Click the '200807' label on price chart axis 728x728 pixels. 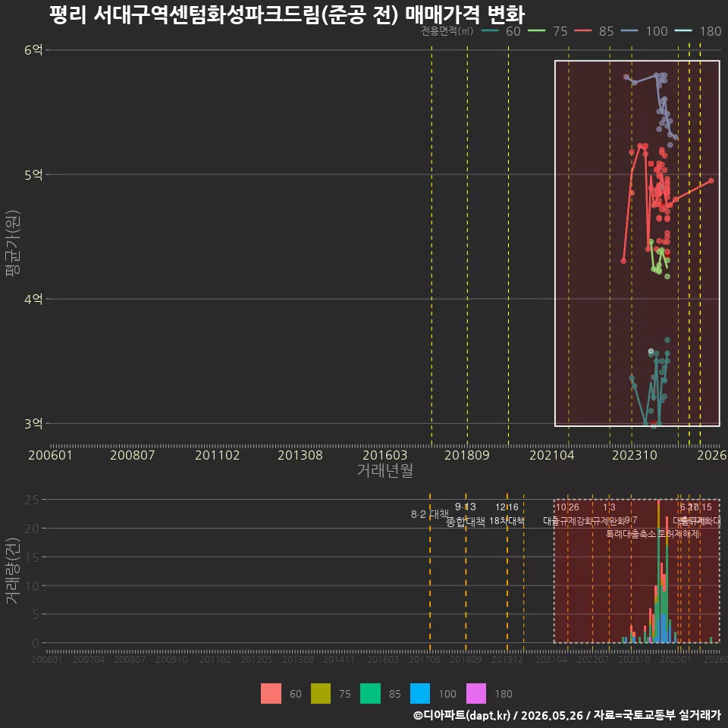pyautogui.click(x=132, y=455)
